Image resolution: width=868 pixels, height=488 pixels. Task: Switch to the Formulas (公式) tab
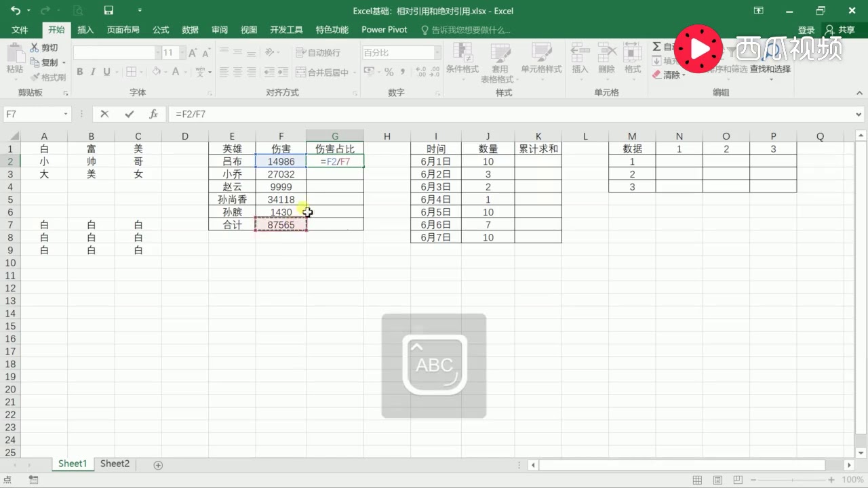(x=161, y=30)
